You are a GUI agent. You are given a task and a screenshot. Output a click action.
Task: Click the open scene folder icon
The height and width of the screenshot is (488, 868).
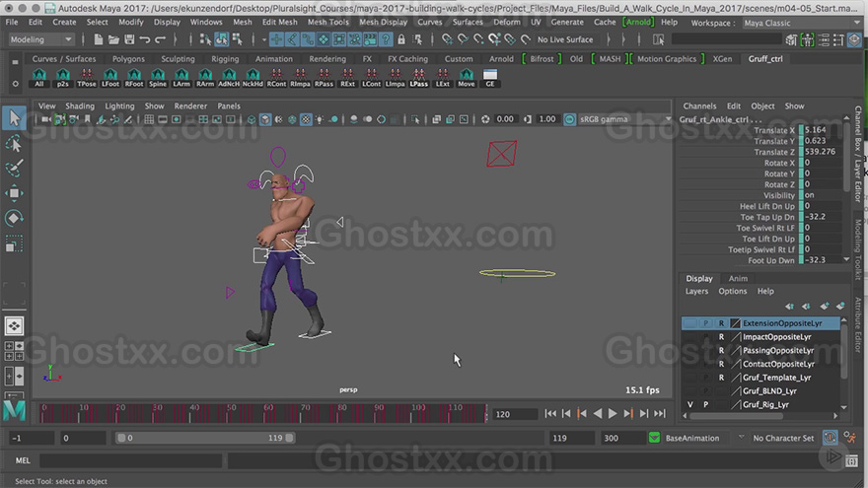(x=113, y=39)
